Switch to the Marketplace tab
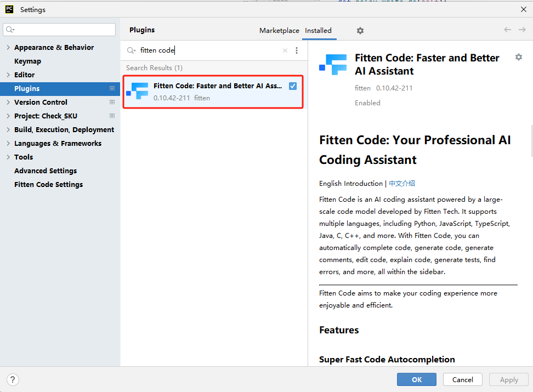The height and width of the screenshot is (392, 533). tap(279, 31)
